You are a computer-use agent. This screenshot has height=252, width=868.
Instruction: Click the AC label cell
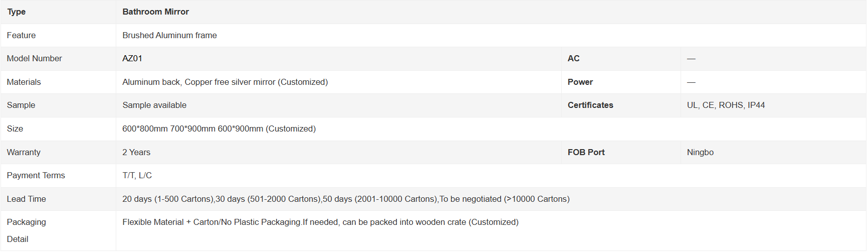click(x=620, y=59)
